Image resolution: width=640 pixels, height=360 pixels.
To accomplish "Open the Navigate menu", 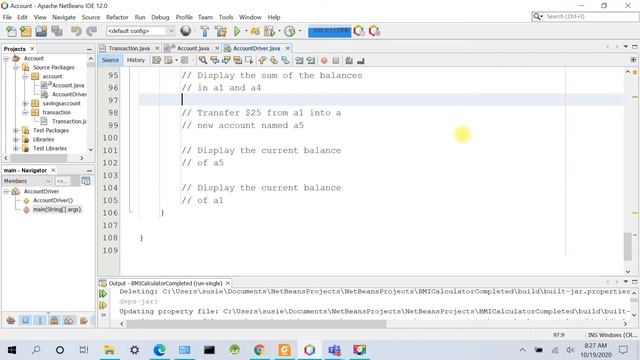I will 64,17.
